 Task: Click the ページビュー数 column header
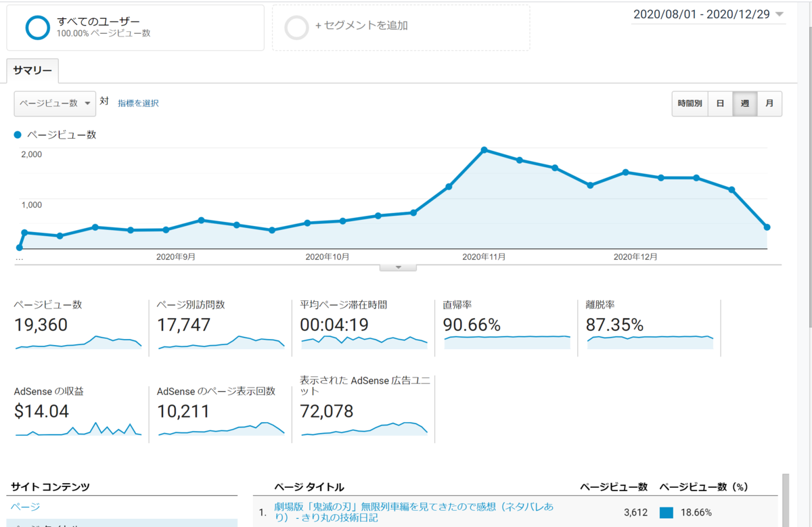click(x=614, y=487)
